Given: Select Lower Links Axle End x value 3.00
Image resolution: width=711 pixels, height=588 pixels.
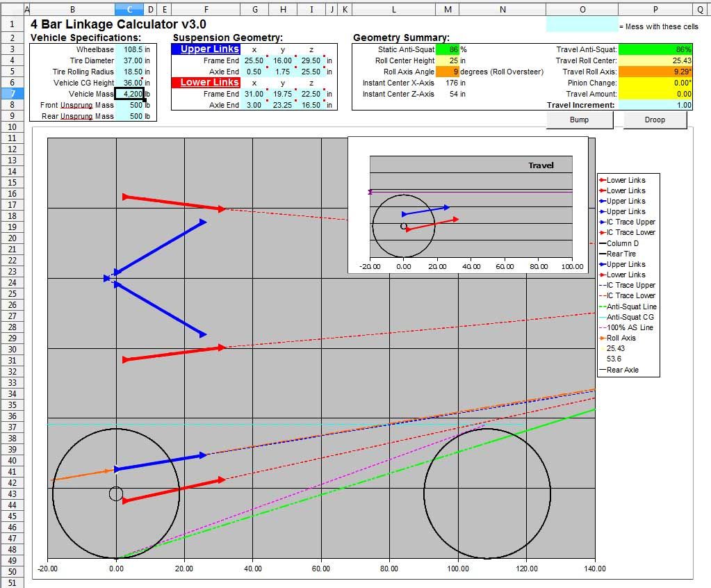Looking at the screenshot, I should pos(254,105).
